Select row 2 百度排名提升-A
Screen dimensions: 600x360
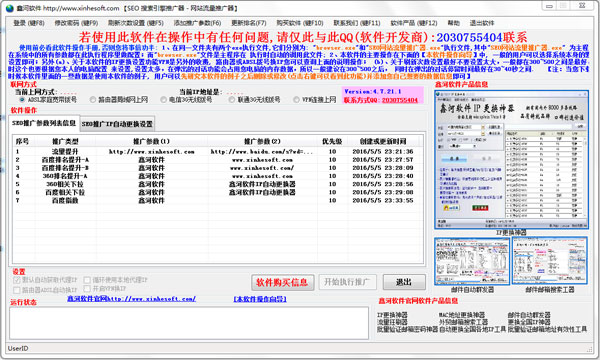coord(218,160)
